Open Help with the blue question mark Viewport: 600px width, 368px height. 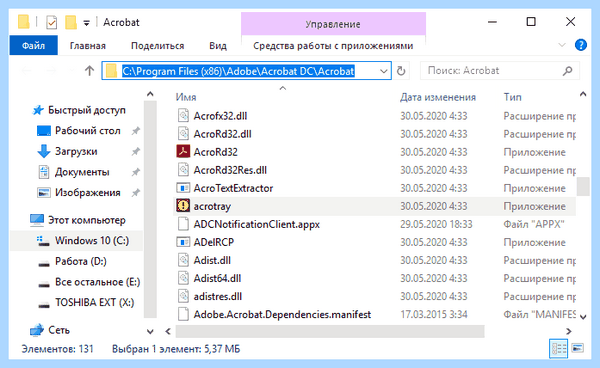point(580,45)
